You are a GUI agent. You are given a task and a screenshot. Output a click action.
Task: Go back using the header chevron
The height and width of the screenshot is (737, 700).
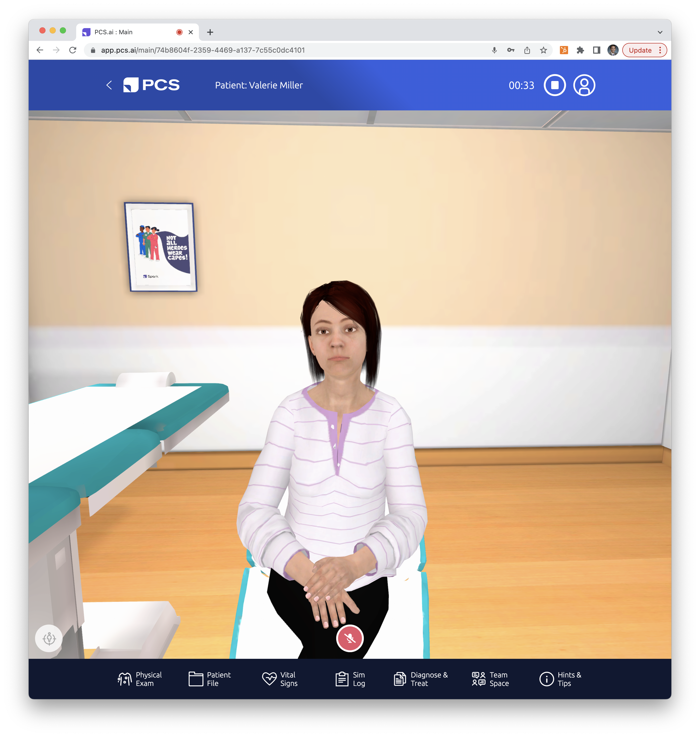coord(109,85)
